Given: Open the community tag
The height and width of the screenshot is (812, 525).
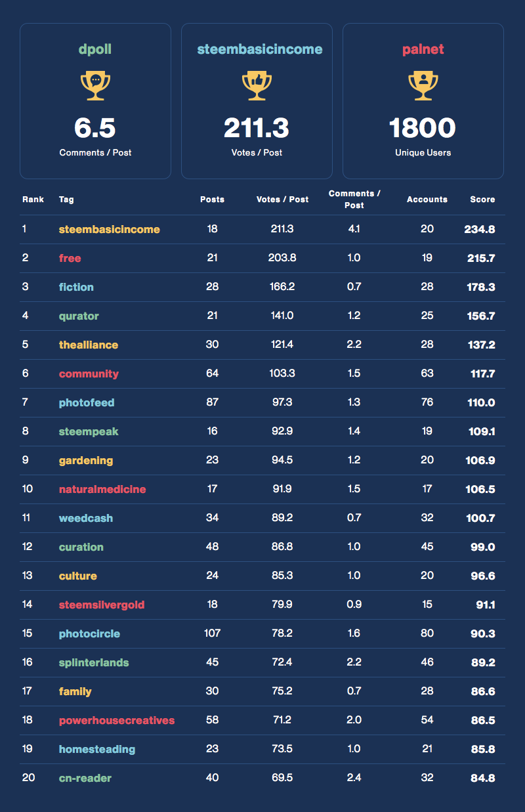Looking at the screenshot, I should click(x=89, y=374).
